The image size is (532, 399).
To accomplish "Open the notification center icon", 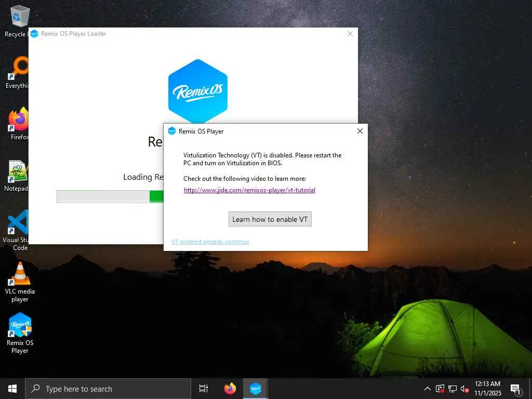I will [x=515, y=389].
